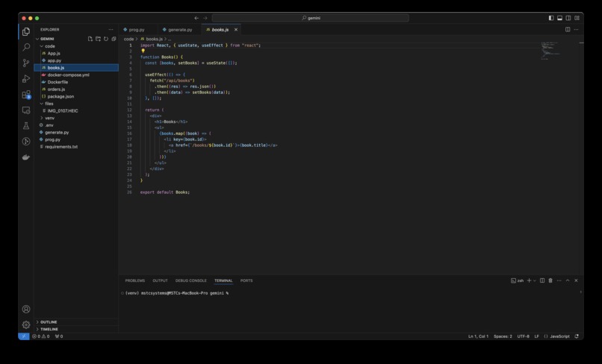Image resolution: width=602 pixels, height=364 pixels.
Task: Open notifications bell in status bar
Action: 577,336
